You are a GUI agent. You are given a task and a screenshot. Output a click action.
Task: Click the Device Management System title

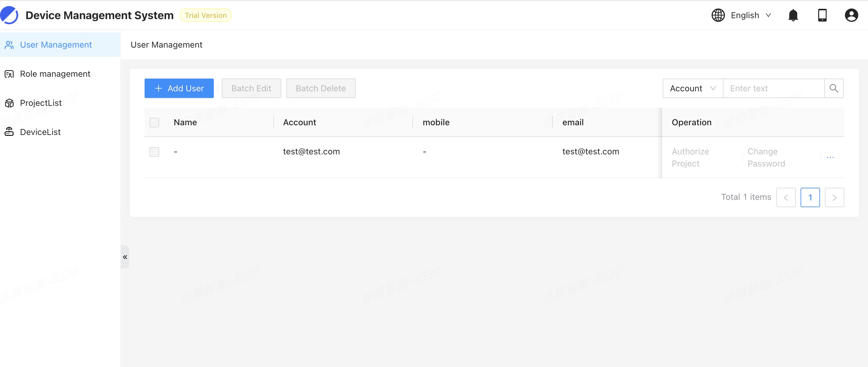[x=99, y=15]
